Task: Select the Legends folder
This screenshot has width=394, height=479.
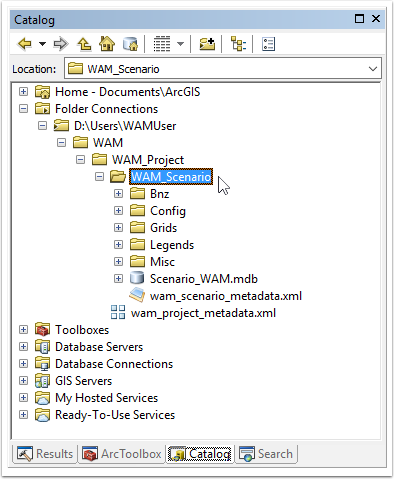Action: pos(172,245)
